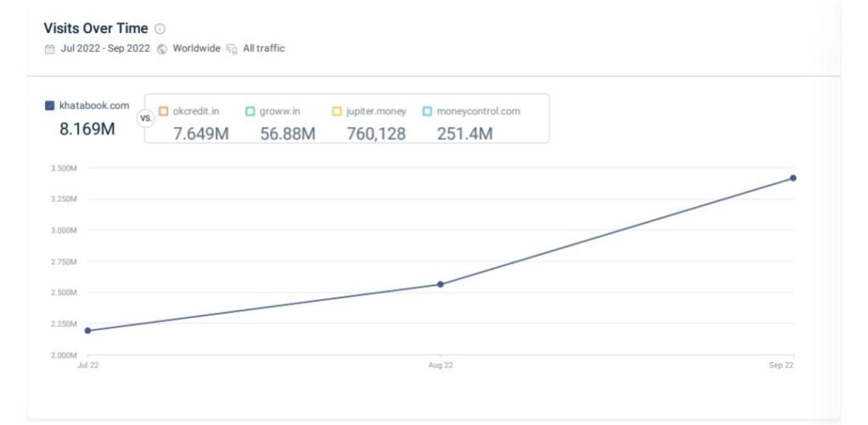Click the 'vs.' comparison badge
This screenshot has height=425, width=868.
point(146,118)
